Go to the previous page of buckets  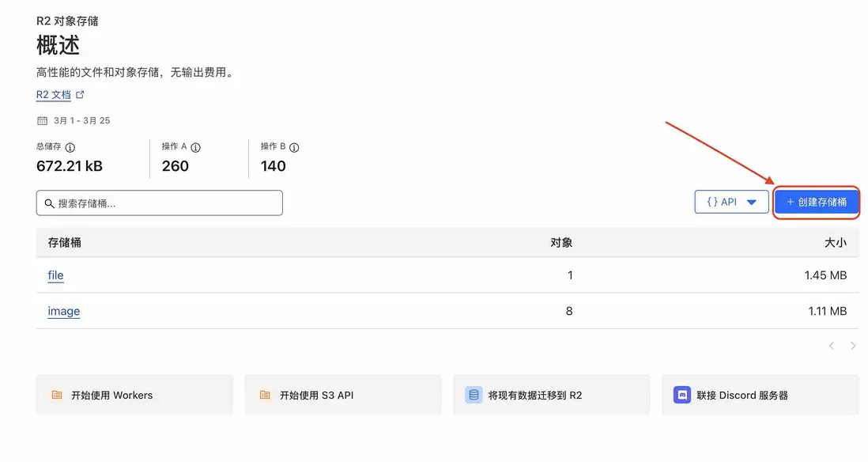tap(832, 346)
